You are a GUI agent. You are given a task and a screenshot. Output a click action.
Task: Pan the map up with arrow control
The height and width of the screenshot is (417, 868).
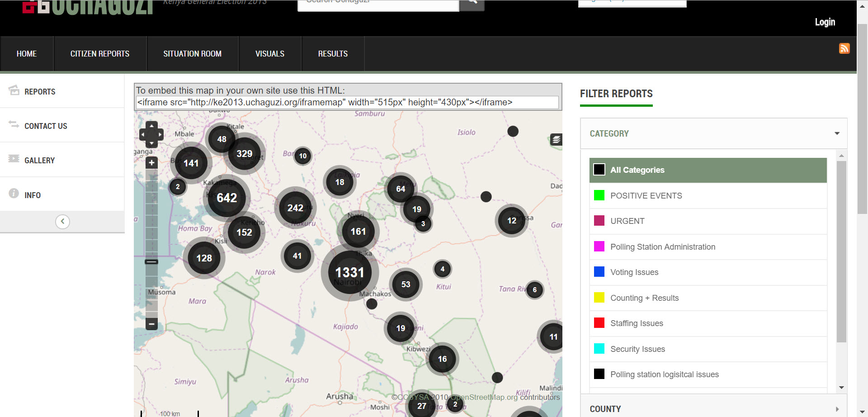tap(151, 125)
